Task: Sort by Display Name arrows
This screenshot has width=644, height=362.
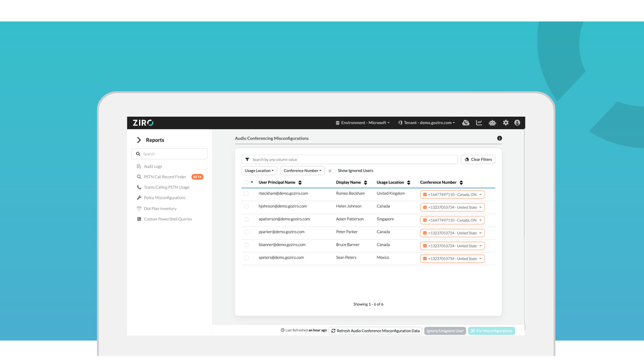Action: [x=366, y=183]
